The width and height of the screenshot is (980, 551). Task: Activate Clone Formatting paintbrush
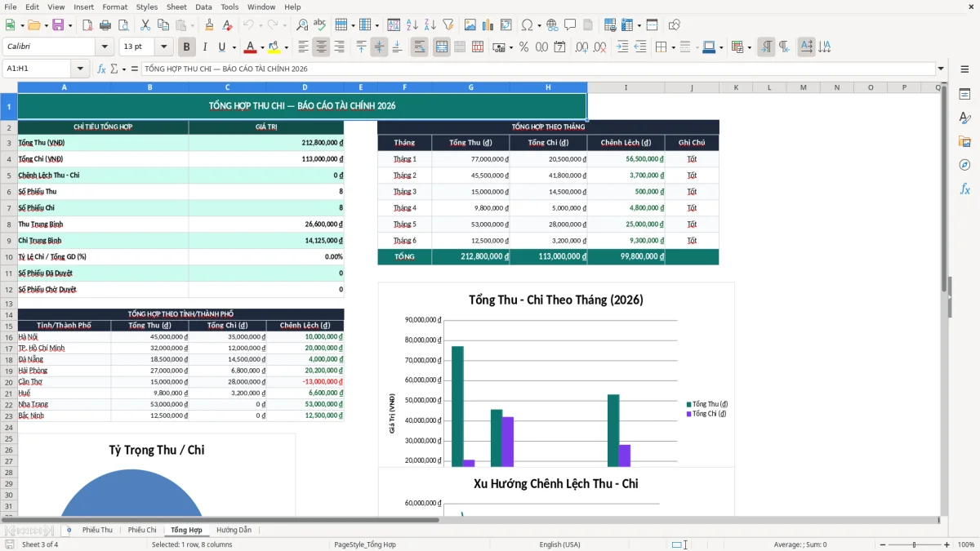pyautogui.click(x=209, y=25)
